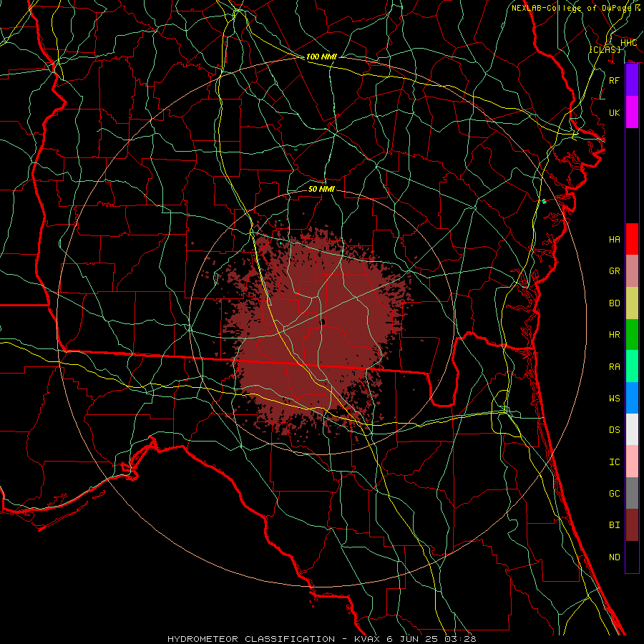Click the black radar site marker at center
This screenshot has width=644, height=644.
pyautogui.click(x=323, y=322)
